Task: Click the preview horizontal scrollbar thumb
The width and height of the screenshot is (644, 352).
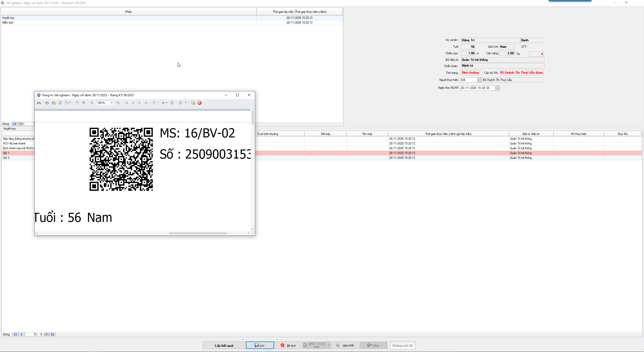Action: pos(198,233)
